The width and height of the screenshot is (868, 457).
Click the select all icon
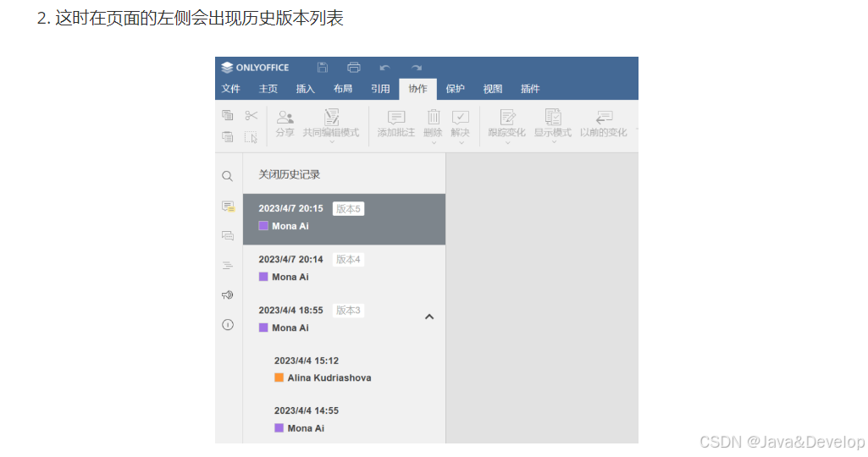[252, 136]
